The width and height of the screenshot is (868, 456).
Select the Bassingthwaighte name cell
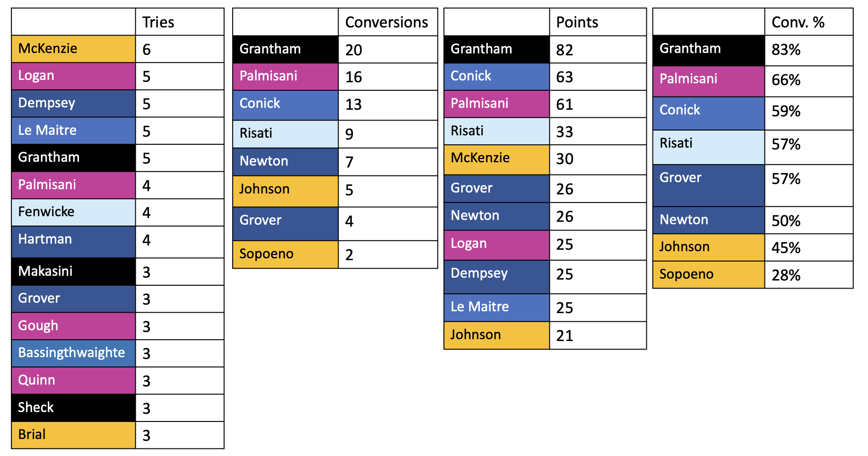pos(73,353)
